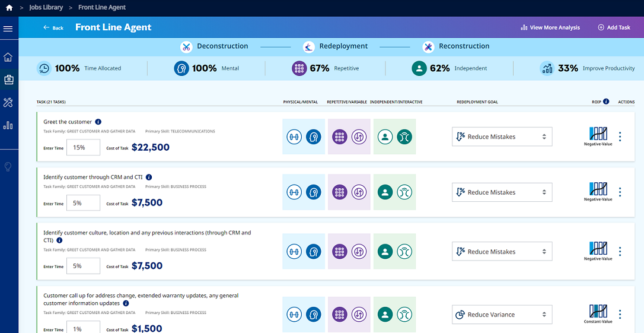This screenshot has width=644, height=333.
Task: Click the info icon beside ROIP header
Action: (x=606, y=102)
